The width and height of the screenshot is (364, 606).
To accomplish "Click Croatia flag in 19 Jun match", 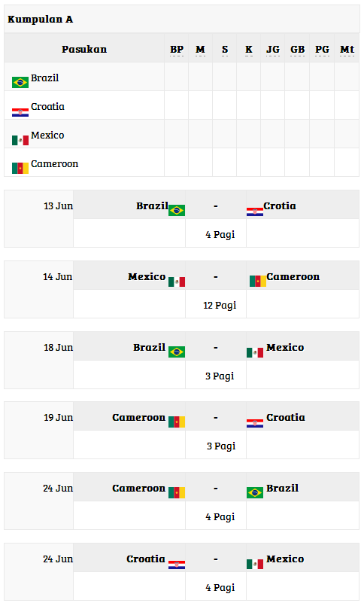I will (x=255, y=423).
